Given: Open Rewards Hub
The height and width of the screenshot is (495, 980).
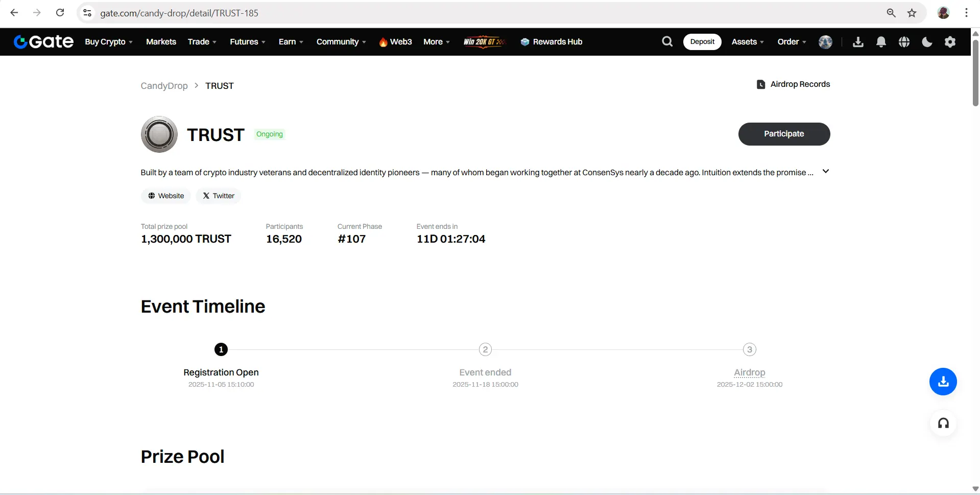Looking at the screenshot, I should [552, 42].
